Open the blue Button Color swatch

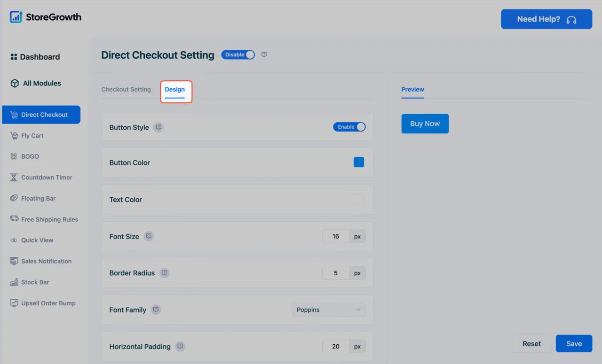point(359,163)
